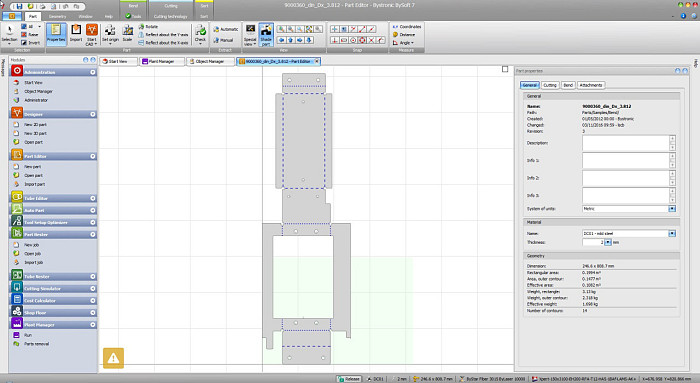Viewport: 700px width, 383px height.
Task: Open the Part ribbon tab
Action: tap(33, 17)
